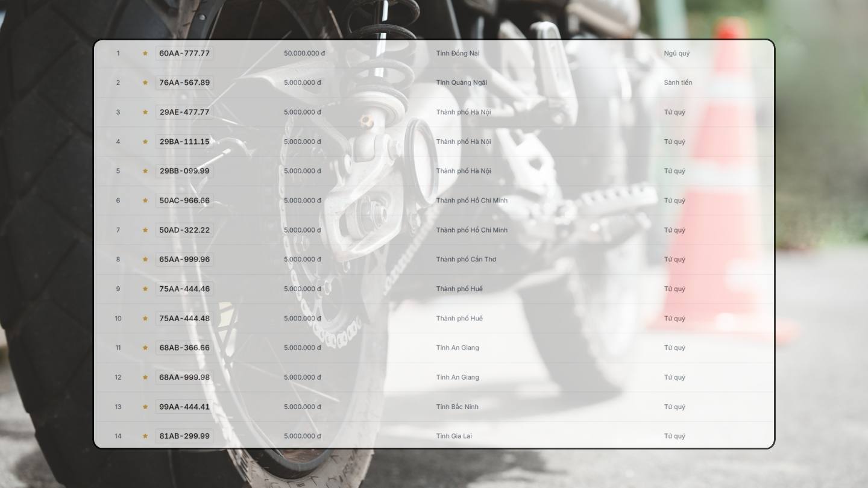Click row number 1
This screenshot has height=488, width=868.
(x=118, y=53)
